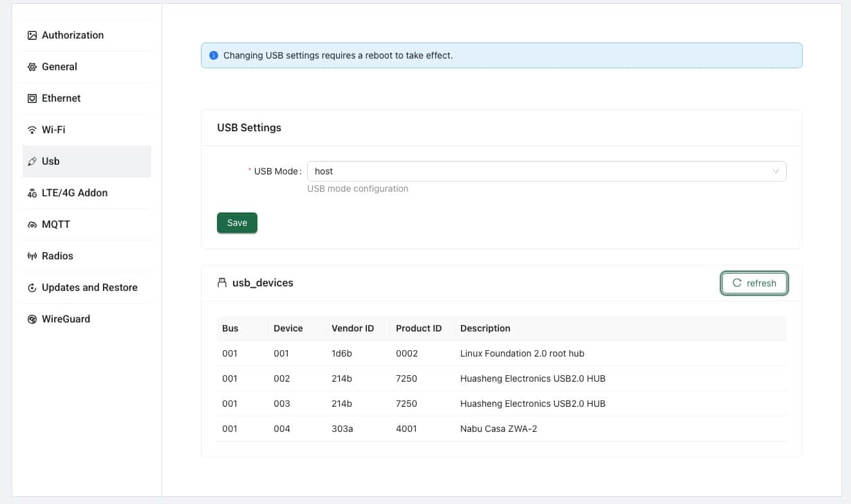Open the WireGuard settings page
The height and width of the screenshot is (504, 851).
click(66, 319)
